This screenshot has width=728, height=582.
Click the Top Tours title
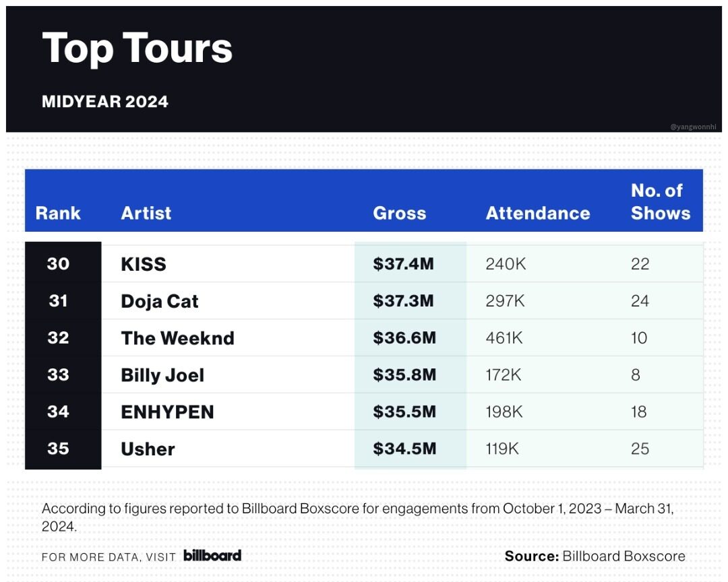click(x=138, y=48)
